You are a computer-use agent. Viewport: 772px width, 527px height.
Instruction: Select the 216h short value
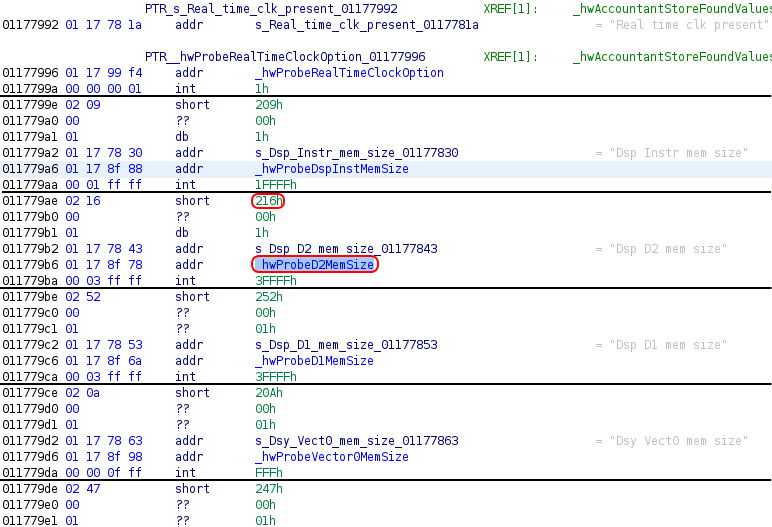point(269,200)
